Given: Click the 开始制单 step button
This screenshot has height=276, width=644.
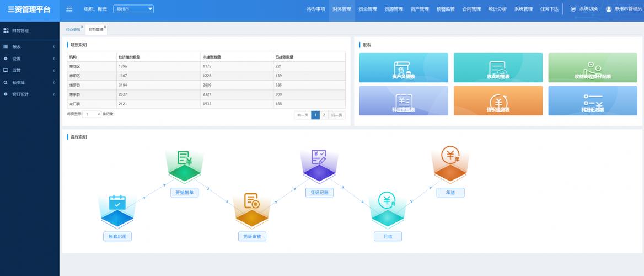Looking at the screenshot, I should click(184, 193).
